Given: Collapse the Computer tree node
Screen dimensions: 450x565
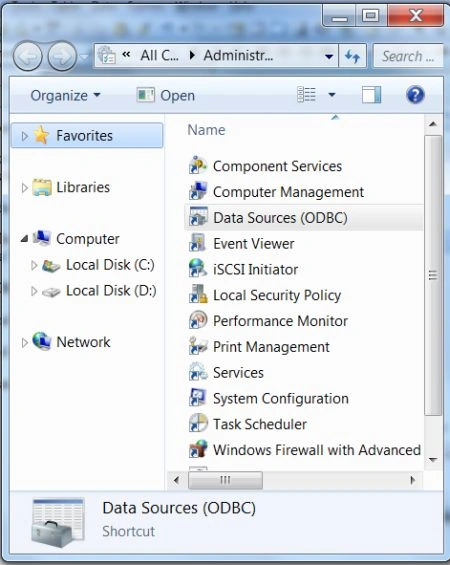Looking at the screenshot, I should [24, 239].
